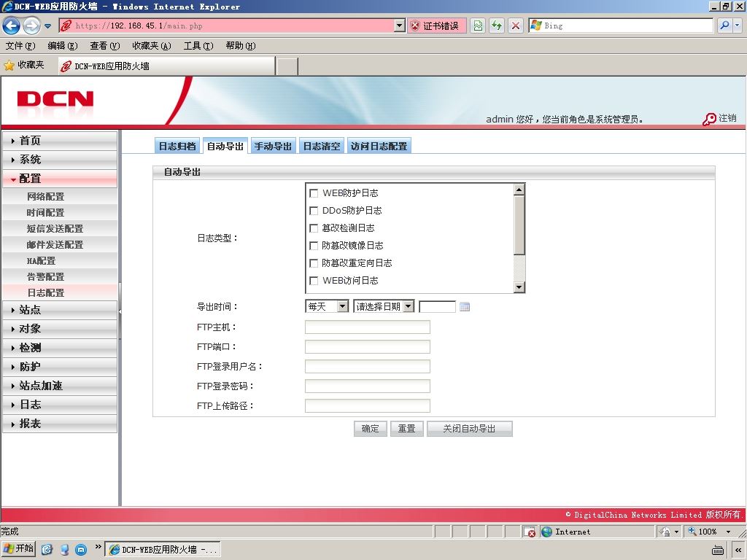Expand the 防护 sidebar section
This screenshot has width=747, height=560.
coord(60,367)
